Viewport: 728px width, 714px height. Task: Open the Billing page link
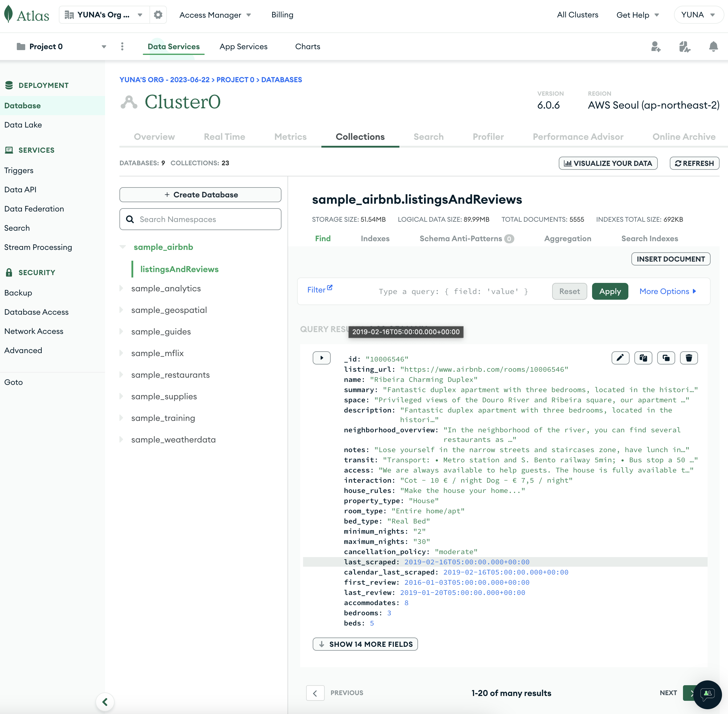point(282,15)
